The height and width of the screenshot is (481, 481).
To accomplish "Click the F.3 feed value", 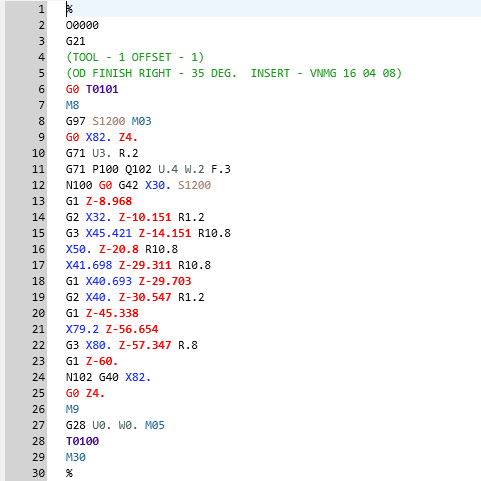I will point(221,169).
